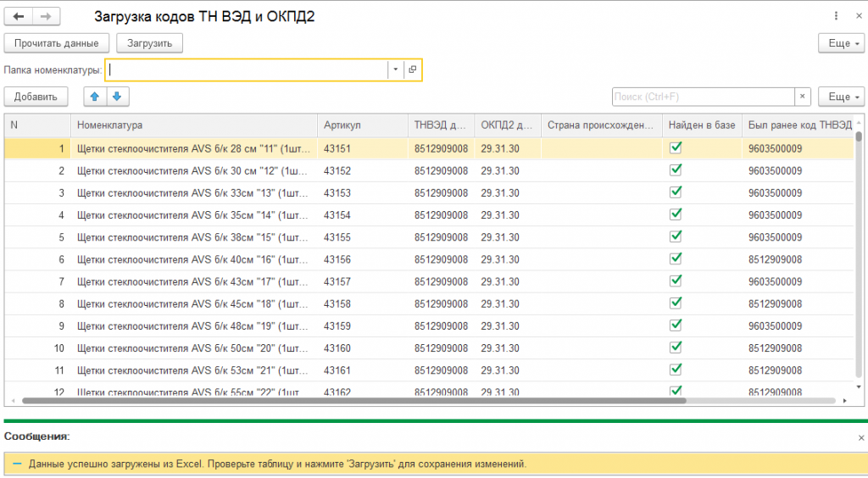Toggle 'Найден в базе' checkbox for row 2

pyautogui.click(x=676, y=170)
